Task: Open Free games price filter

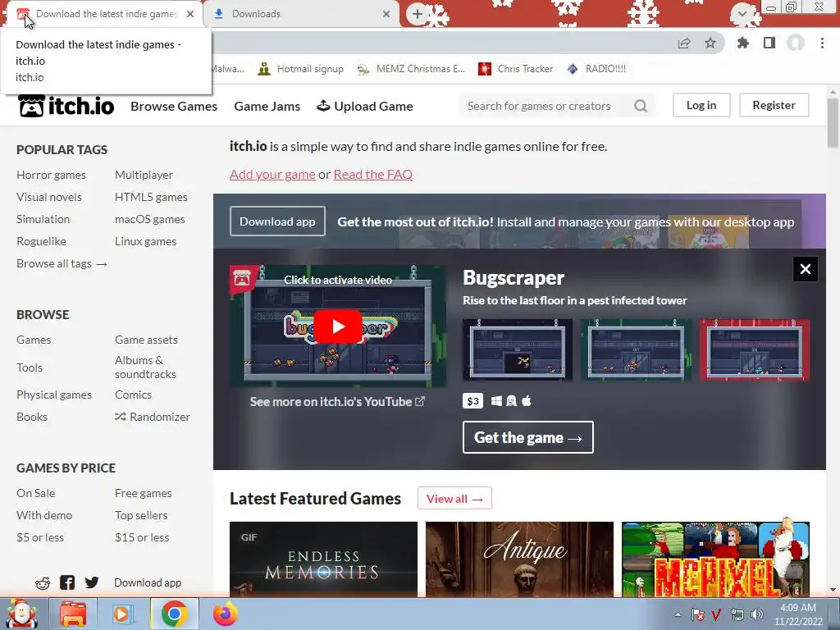Action: tap(143, 493)
